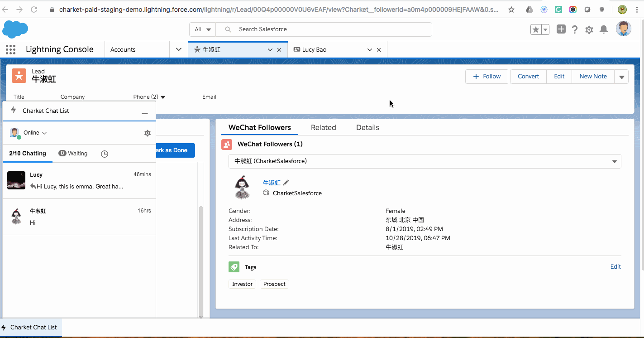Open the 牛淑虹 chat with message Hi
The height and width of the screenshot is (338, 644).
click(x=79, y=217)
